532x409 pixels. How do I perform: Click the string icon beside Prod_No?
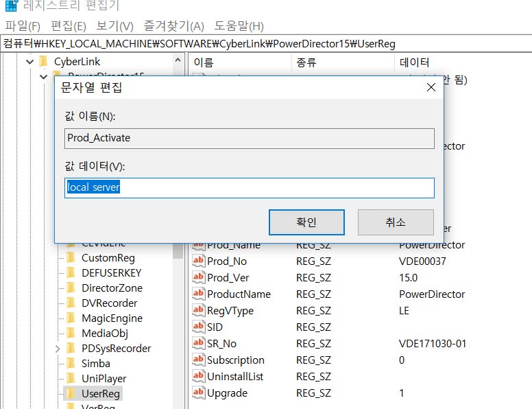coord(199,261)
